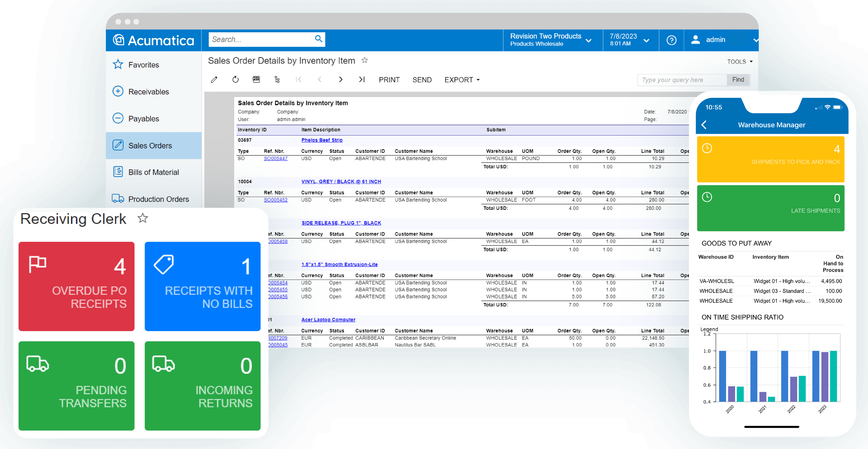This screenshot has height=449, width=868.
Task: Click the Acumatica logo
Action: click(x=153, y=40)
